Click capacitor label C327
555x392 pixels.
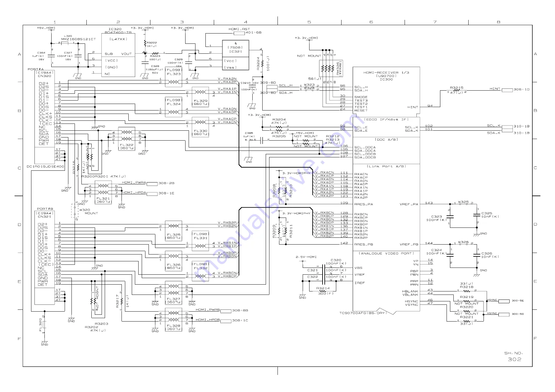tap(68, 53)
